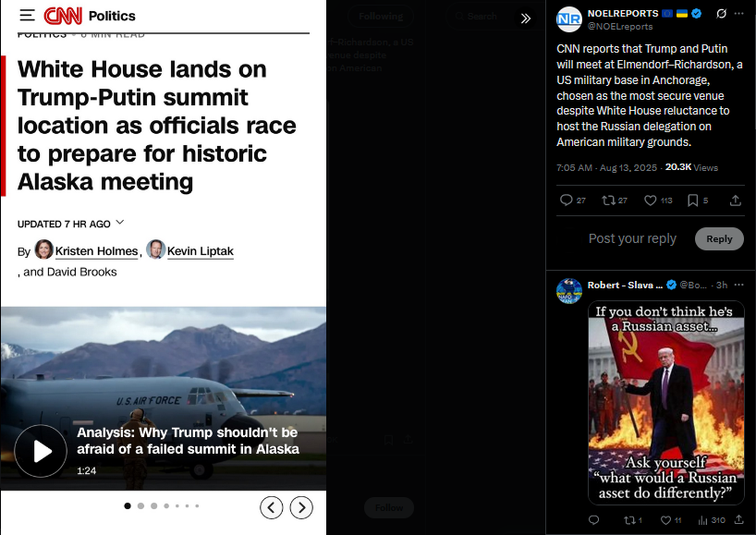
Task: Open the NOELREPORTS post more options menu
Action: (x=738, y=14)
